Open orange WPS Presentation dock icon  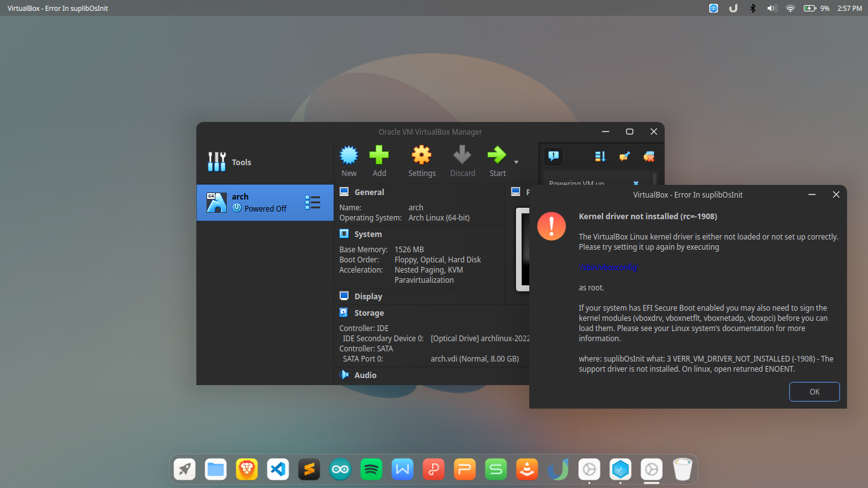click(465, 470)
